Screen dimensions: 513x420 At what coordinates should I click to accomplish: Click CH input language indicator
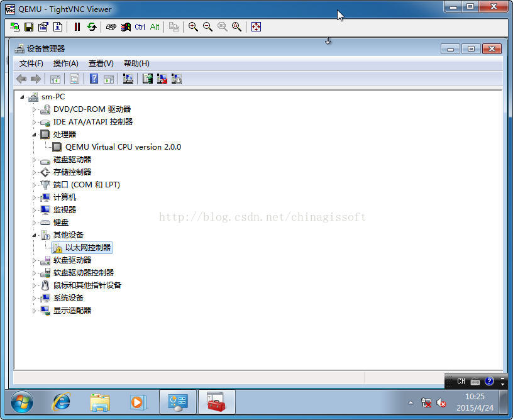pyautogui.click(x=461, y=382)
